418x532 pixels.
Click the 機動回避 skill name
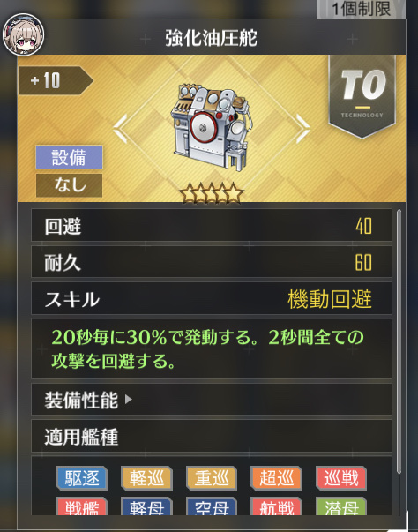pyautogui.click(x=330, y=299)
